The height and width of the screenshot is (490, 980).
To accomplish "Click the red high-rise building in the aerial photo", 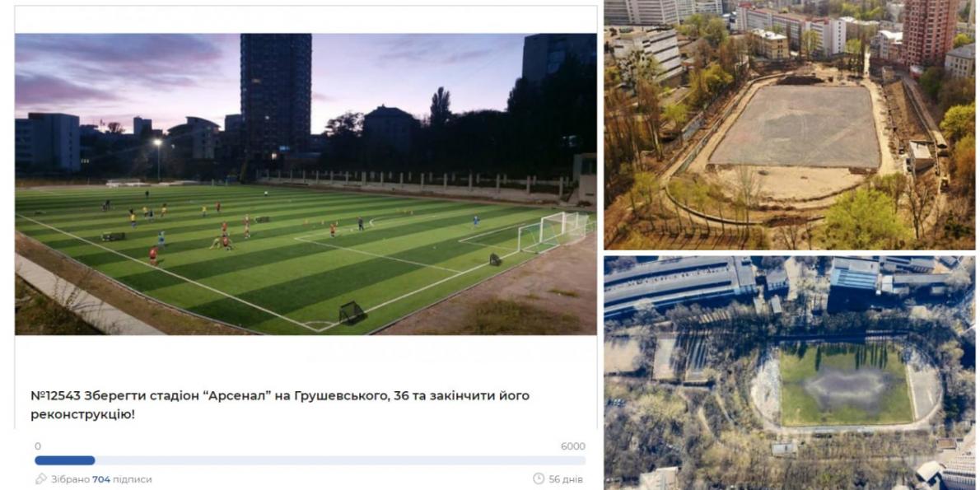I will (930, 31).
